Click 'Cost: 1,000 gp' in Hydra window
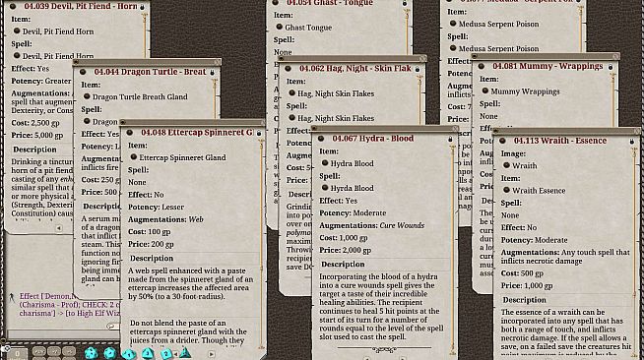This screenshot has width=644, height=360. coord(344,237)
